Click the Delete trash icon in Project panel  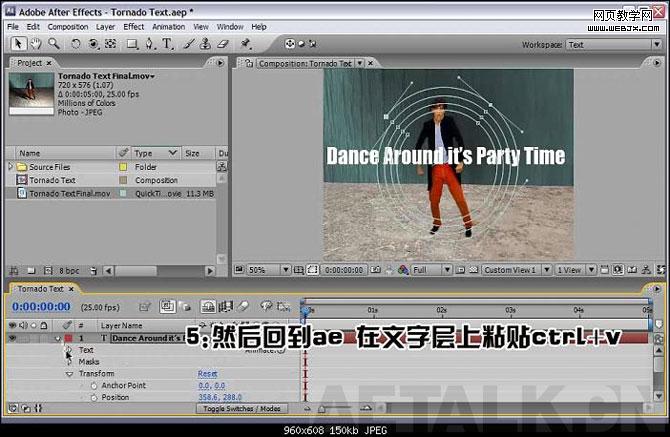pyautogui.click(x=94, y=271)
